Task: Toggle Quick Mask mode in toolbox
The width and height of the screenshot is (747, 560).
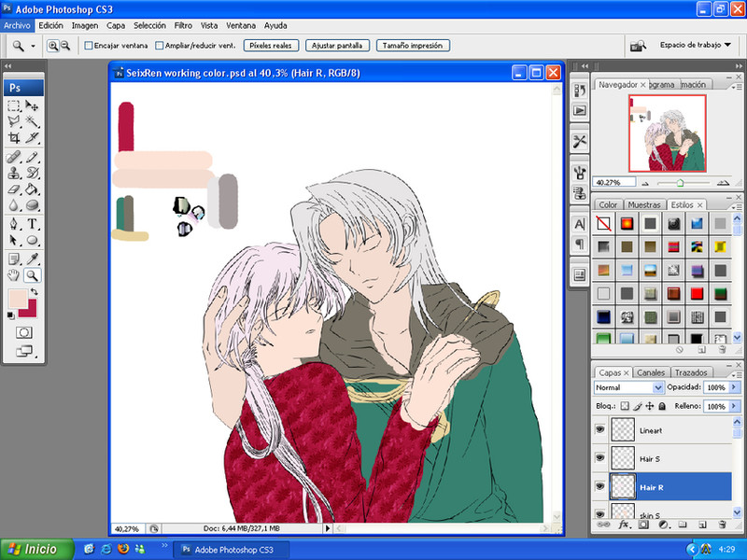Action: 24,332
